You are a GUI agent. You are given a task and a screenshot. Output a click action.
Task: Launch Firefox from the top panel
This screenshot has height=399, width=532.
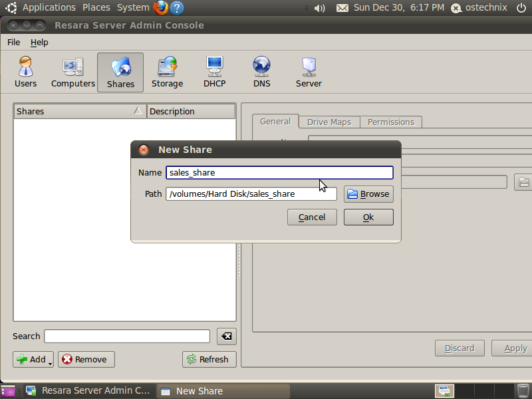coord(161,7)
